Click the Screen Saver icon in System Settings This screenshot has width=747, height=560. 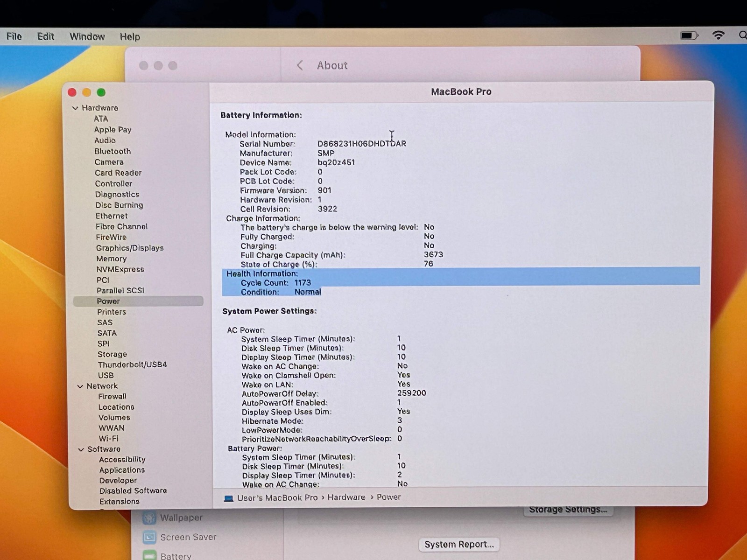pyautogui.click(x=149, y=537)
